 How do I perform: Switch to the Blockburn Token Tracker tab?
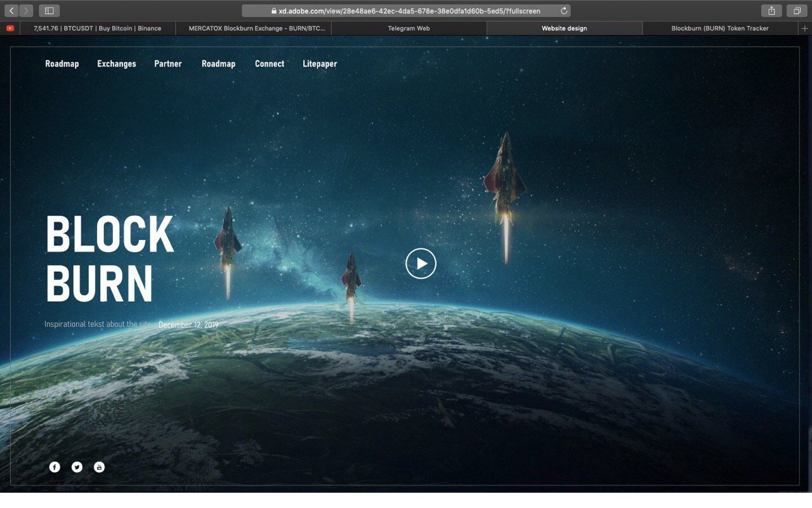720,29
